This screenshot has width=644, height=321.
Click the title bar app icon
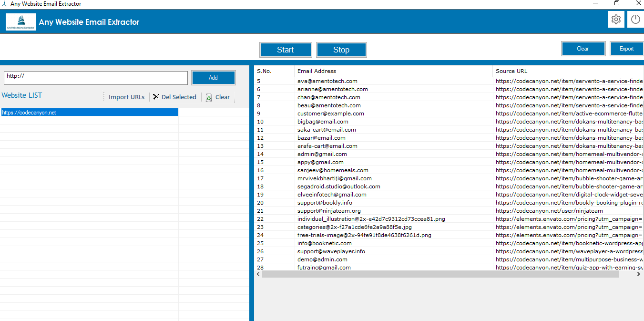[x=4, y=4]
